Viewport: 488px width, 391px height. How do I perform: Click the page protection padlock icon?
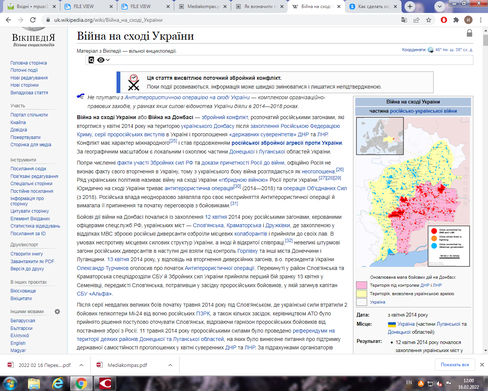tap(469, 33)
